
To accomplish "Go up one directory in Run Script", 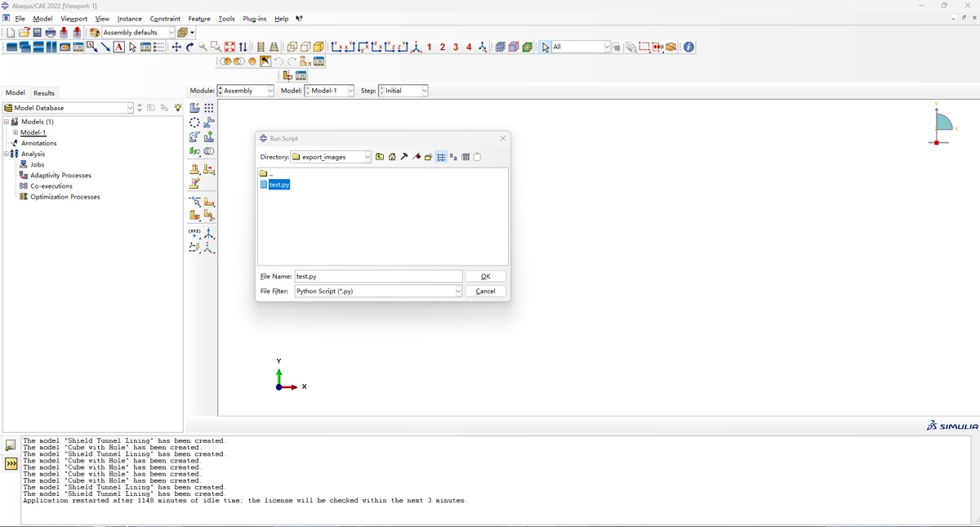I will pos(380,157).
